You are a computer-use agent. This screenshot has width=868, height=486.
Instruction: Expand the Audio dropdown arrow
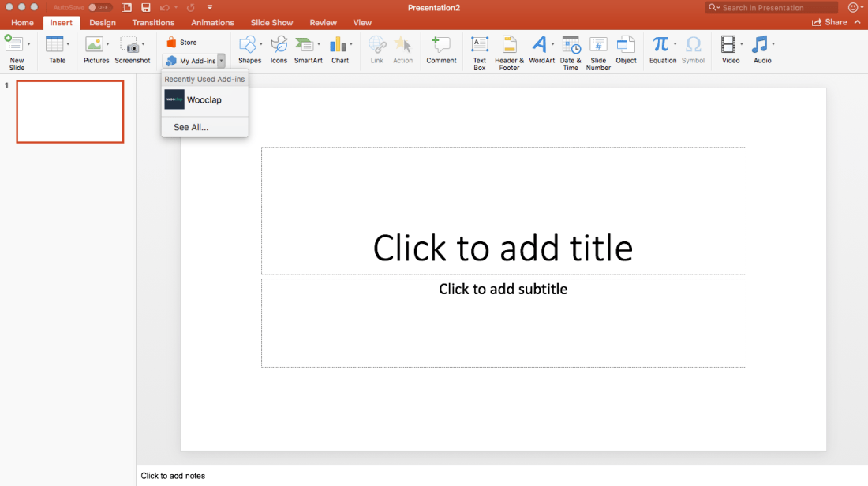click(773, 44)
